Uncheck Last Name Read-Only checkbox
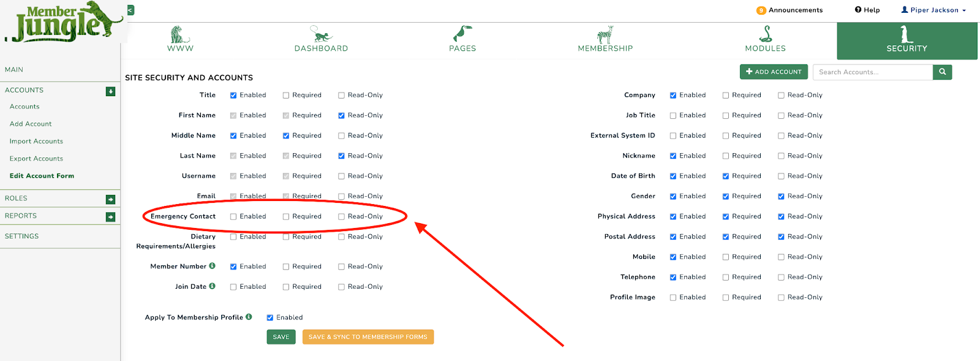The image size is (980, 361). pos(341,156)
